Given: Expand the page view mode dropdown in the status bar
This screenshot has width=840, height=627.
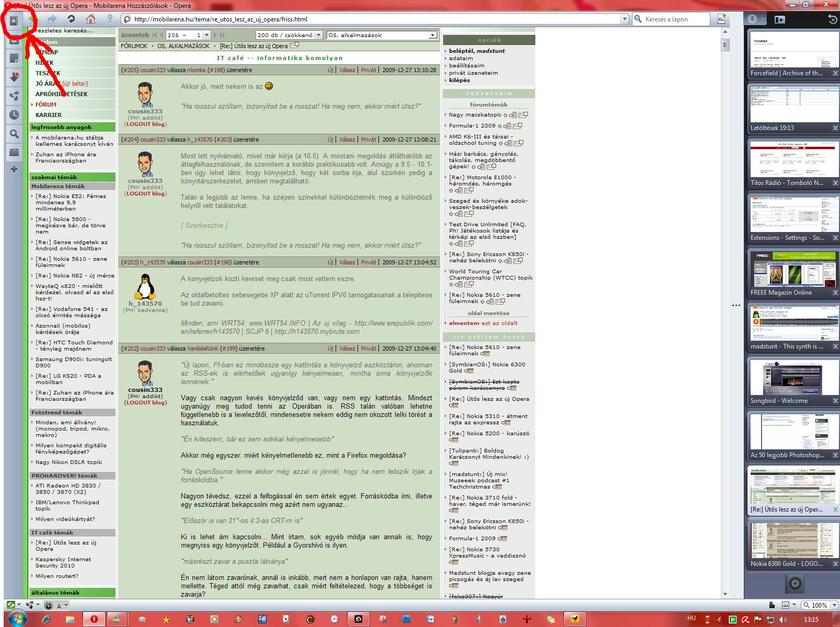Looking at the screenshot, I should click(794, 605).
